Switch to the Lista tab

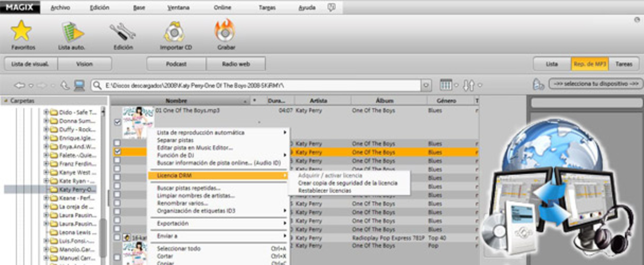pos(552,64)
